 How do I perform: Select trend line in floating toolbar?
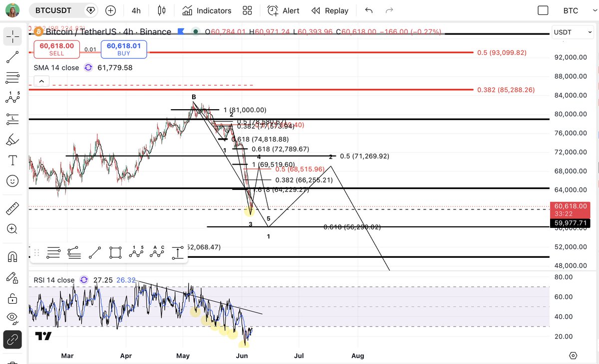tap(95, 252)
